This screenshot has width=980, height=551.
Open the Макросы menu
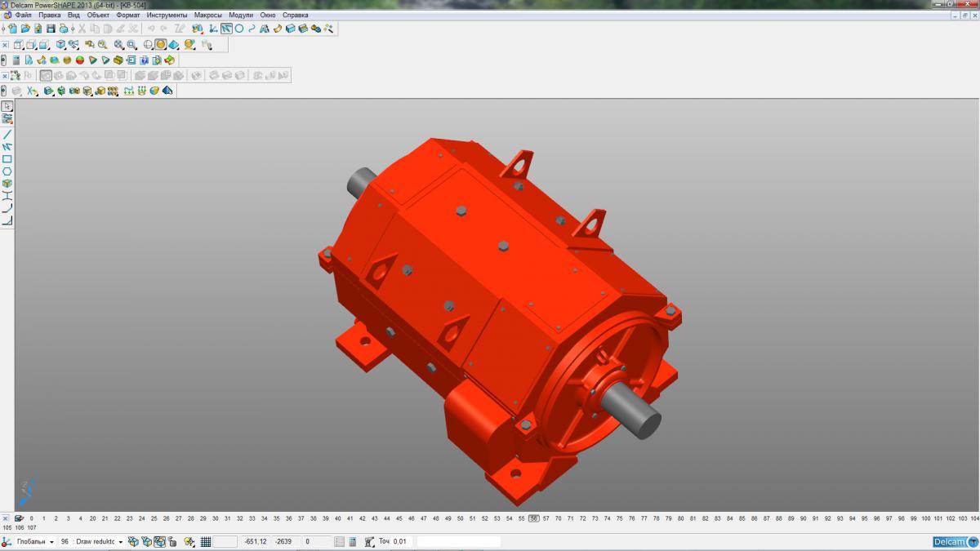[208, 15]
